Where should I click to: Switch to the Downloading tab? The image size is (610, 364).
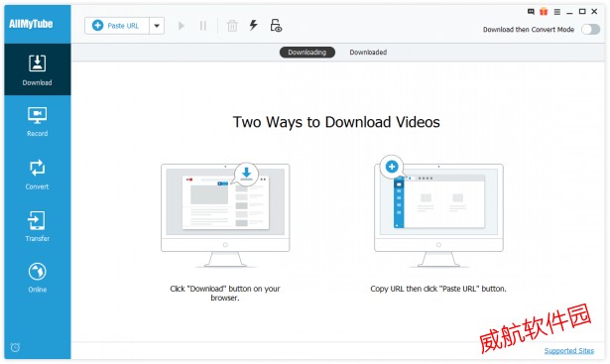pyautogui.click(x=306, y=53)
